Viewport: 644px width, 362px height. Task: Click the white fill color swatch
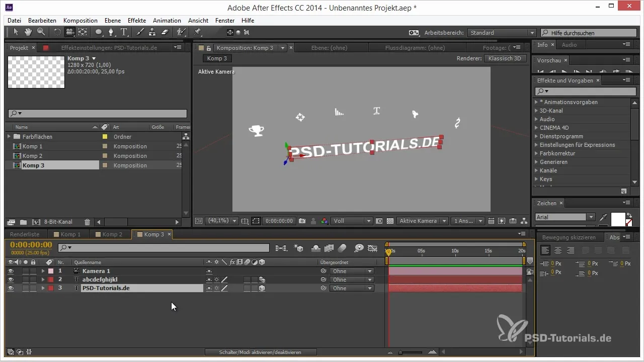click(x=618, y=219)
